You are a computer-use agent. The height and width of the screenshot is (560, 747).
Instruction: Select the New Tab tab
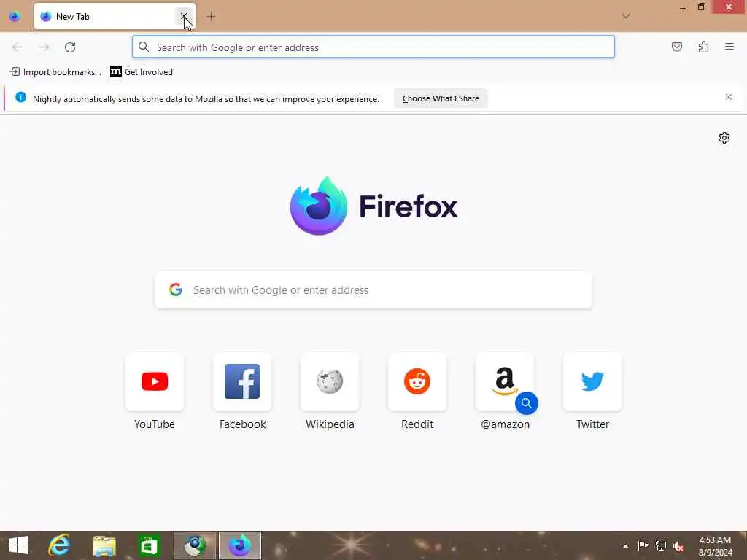point(115,16)
